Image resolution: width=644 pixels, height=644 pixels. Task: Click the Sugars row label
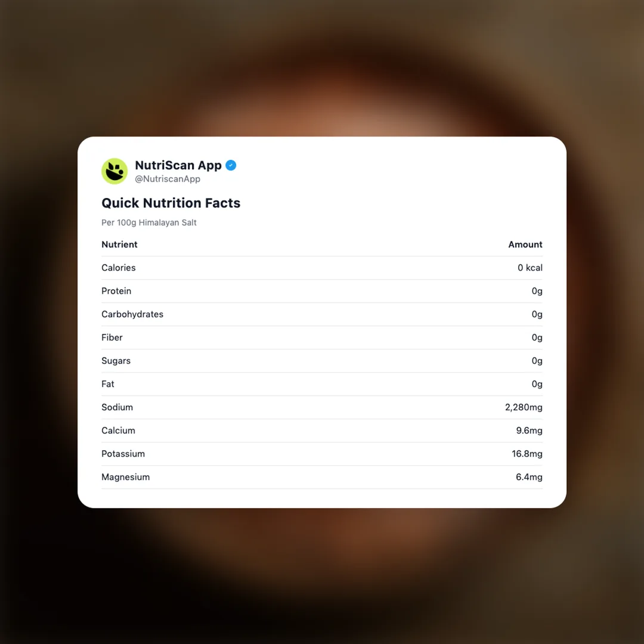click(x=116, y=361)
